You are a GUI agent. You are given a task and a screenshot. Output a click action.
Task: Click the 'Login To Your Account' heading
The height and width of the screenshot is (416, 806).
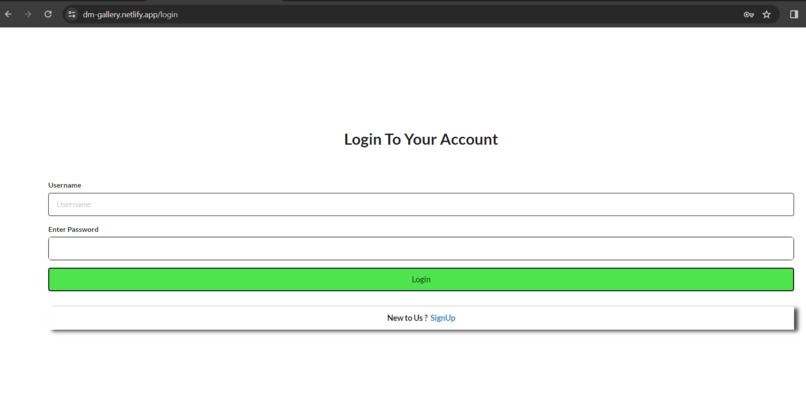[421, 139]
